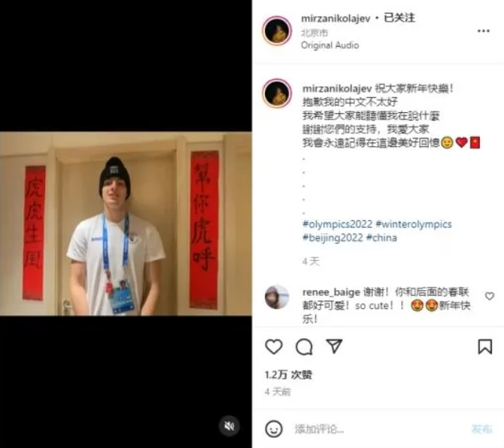Open mirzanikolajev avatar beside the caption

[x=277, y=93]
